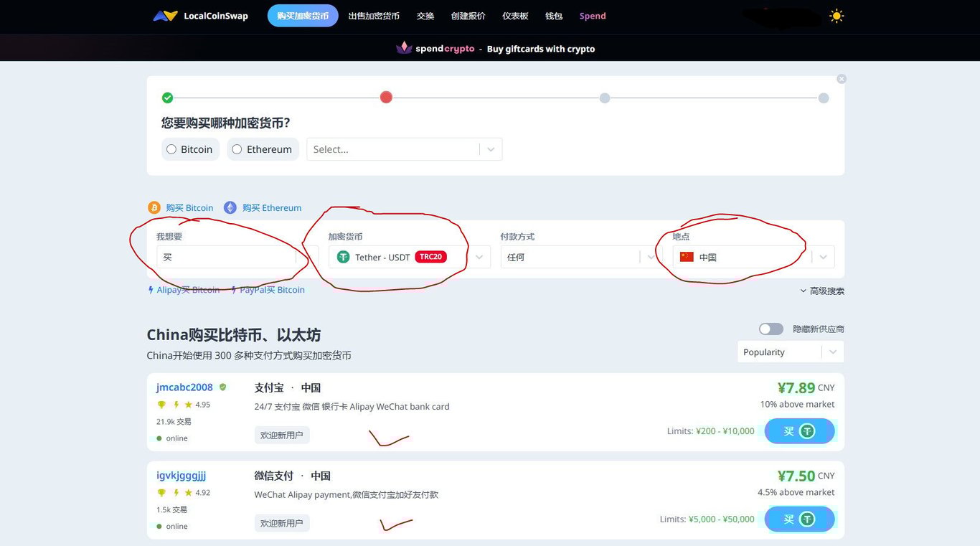This screenshot has width=980, height=546.
Task: Click the green Tether coin icon in filter
Action: click(x=343, y=257)
